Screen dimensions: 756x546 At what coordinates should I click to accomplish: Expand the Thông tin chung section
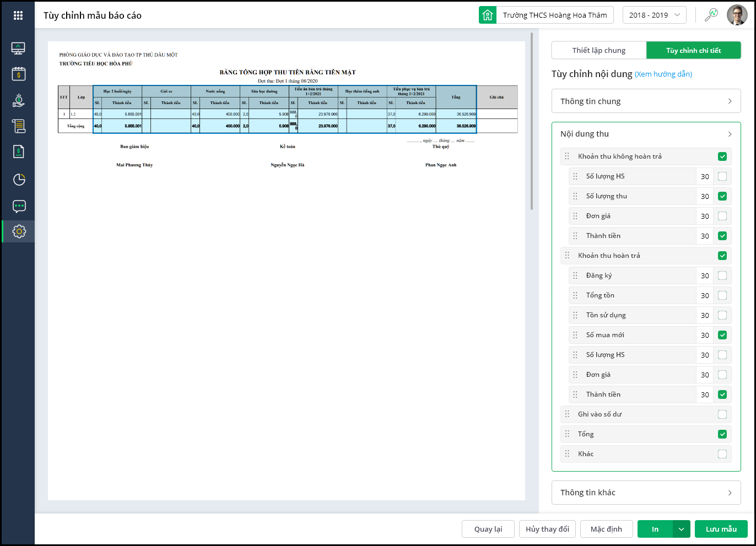tap(646, 101)
